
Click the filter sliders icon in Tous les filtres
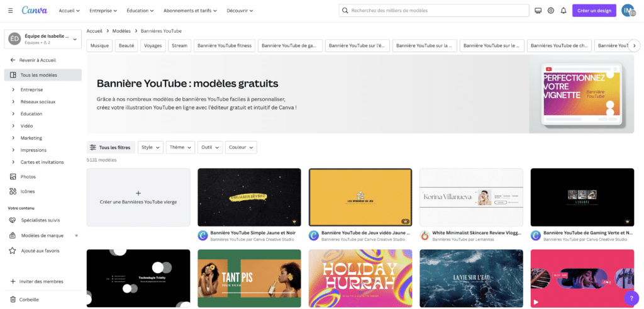click(93, 147)
